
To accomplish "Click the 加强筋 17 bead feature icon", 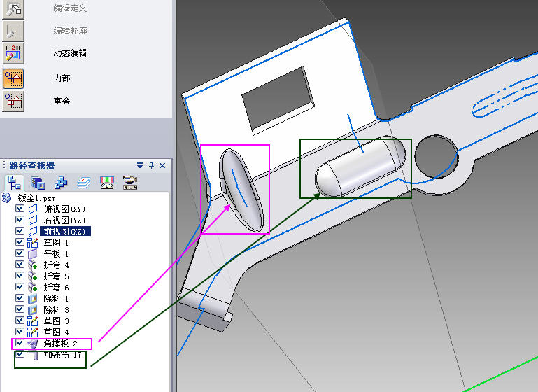I will pos(34,355).
